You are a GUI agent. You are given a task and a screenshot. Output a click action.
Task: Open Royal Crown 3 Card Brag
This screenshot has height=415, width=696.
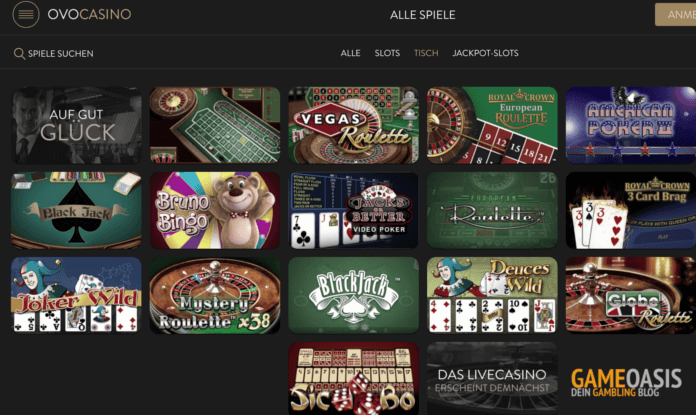click(x=631, y=210)
